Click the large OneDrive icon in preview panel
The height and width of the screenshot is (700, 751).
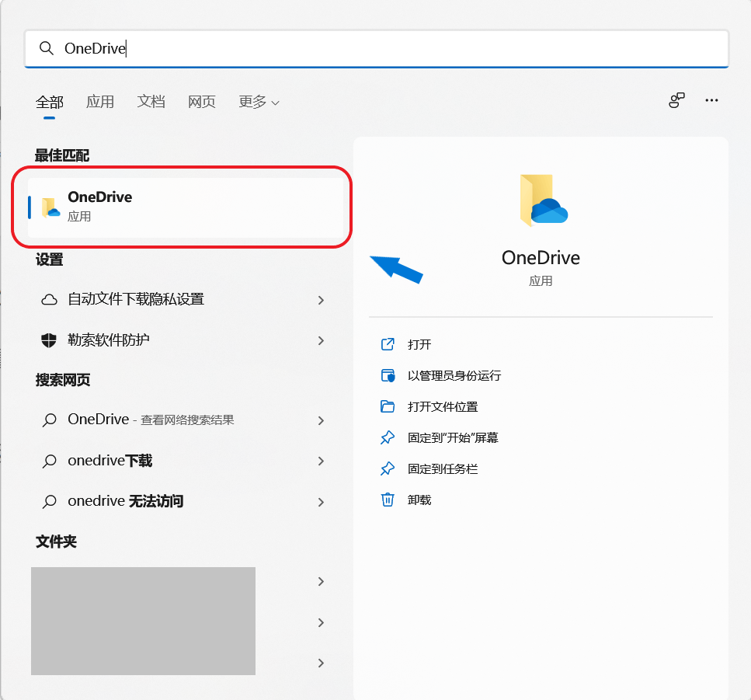point(541,200)
